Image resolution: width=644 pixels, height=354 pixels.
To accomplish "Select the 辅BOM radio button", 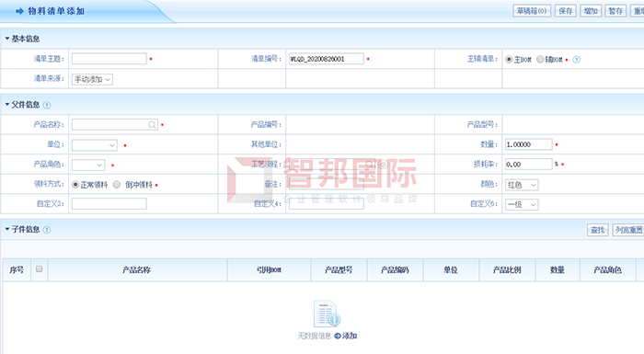I will click(x=540, y=59).
